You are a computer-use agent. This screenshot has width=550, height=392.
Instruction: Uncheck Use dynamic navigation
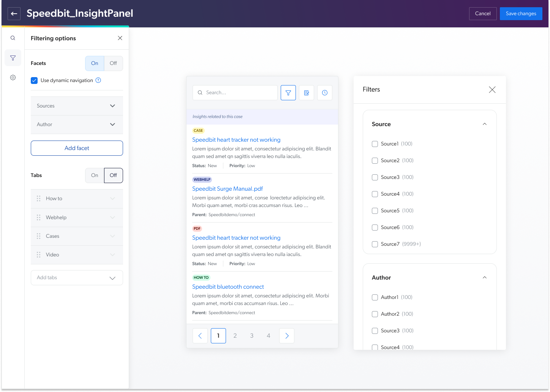point(34,80)
